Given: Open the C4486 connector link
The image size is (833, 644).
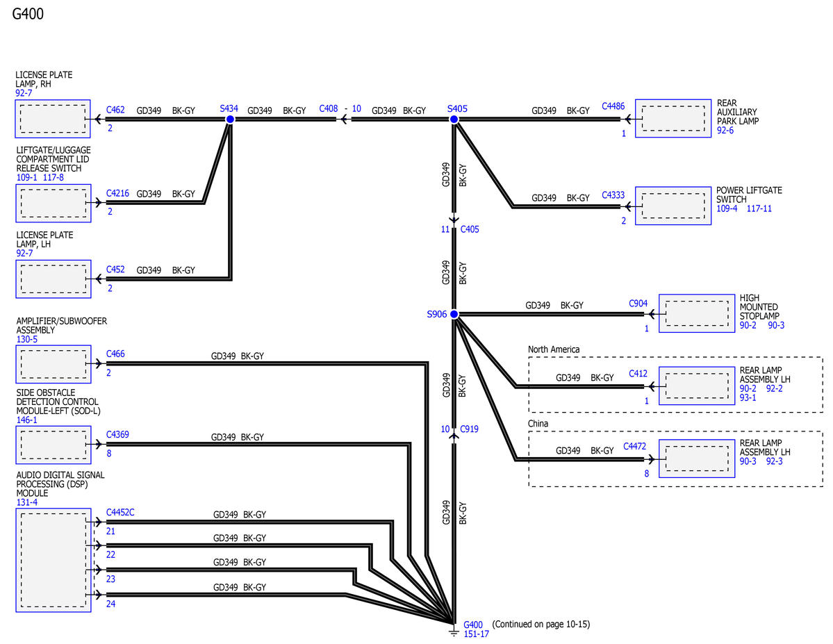Looking at the screenshot, I should click(613, 106).
